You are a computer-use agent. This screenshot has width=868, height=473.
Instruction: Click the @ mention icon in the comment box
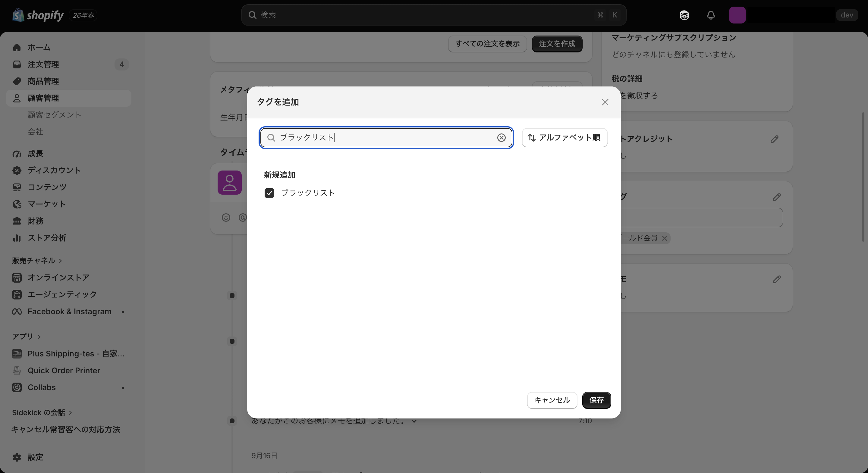click(242, 218)
